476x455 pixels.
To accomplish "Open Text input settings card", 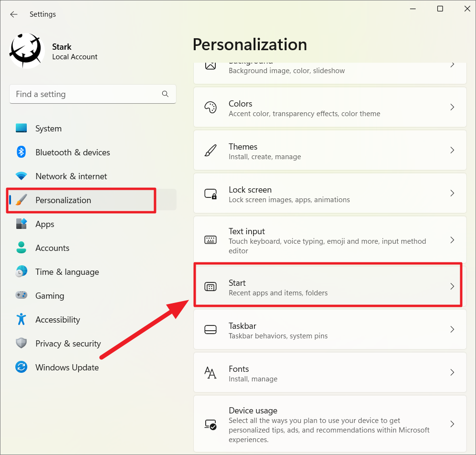I will point(330,240).
